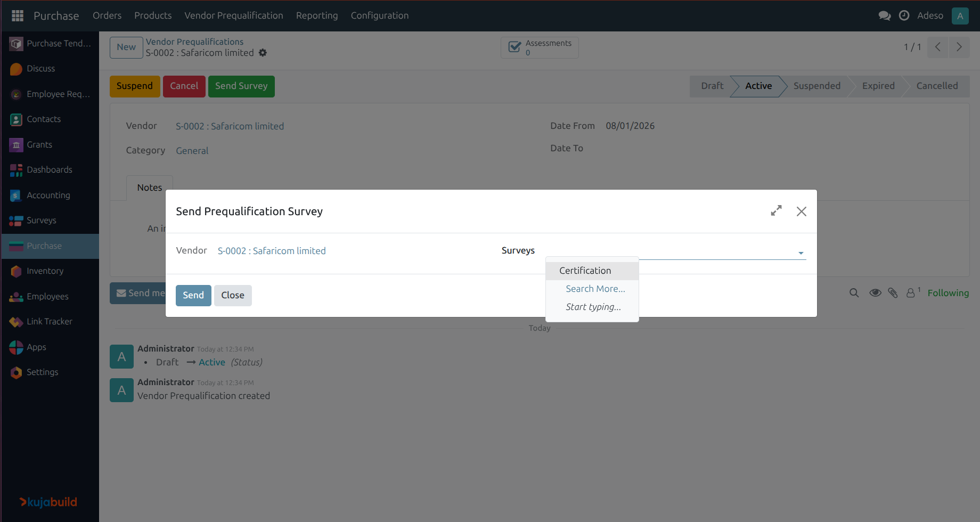Set status to Cancelled

pyautogui.click(x=937, y=86)
